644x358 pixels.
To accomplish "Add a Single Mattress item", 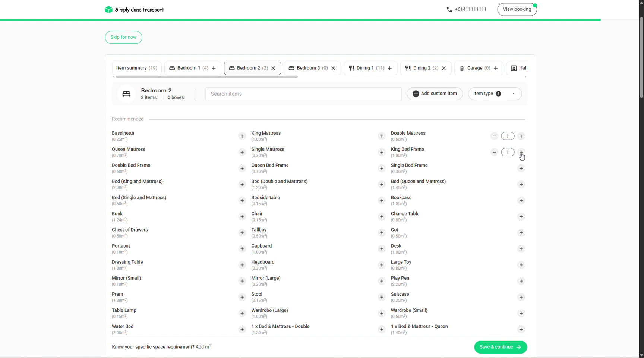I will [382, 152].
